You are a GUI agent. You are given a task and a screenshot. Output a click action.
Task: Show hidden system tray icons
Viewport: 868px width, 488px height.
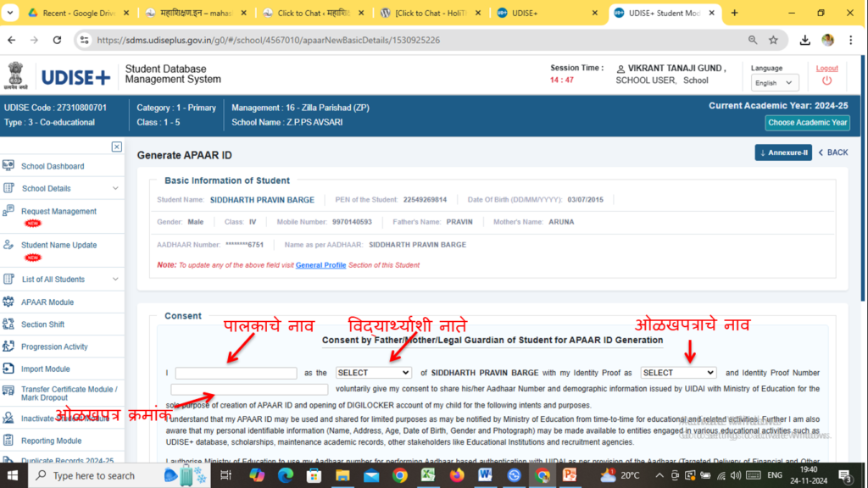click(659, 475)
